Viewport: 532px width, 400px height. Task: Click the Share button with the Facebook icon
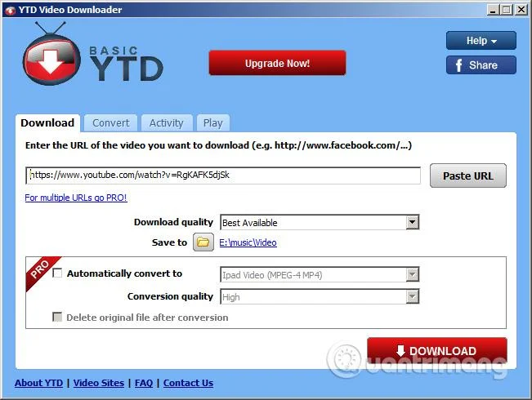(481, 65)
